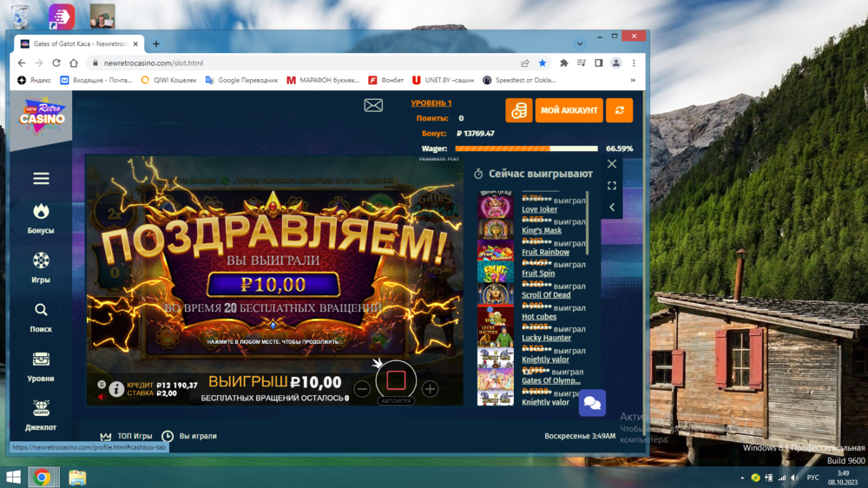Show more bookmarks via double chevron
The width and height of the screenshot is (868, 488).
point(633,80)
